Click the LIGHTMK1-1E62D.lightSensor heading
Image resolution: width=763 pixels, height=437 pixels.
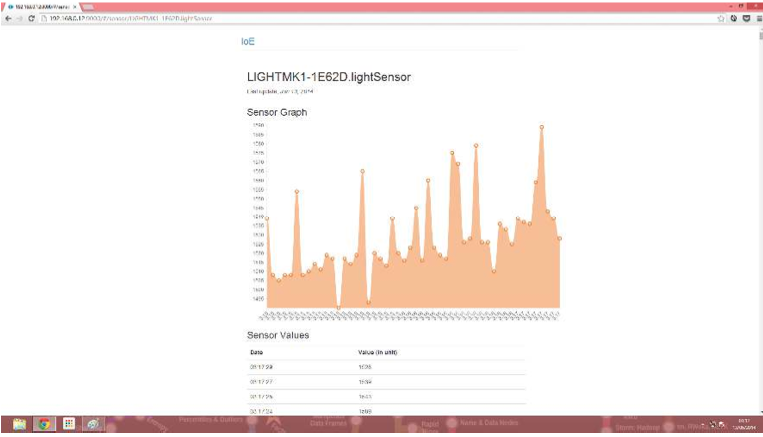tap(328, 77)
